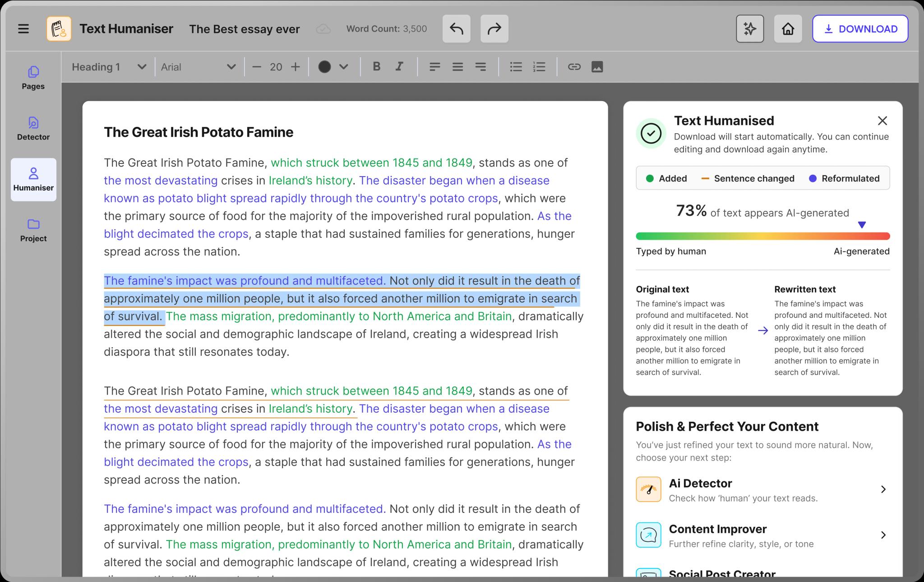Screen dimensions: 924x582
Task: Click the undo arrow button
Action: tap(456, 29)
